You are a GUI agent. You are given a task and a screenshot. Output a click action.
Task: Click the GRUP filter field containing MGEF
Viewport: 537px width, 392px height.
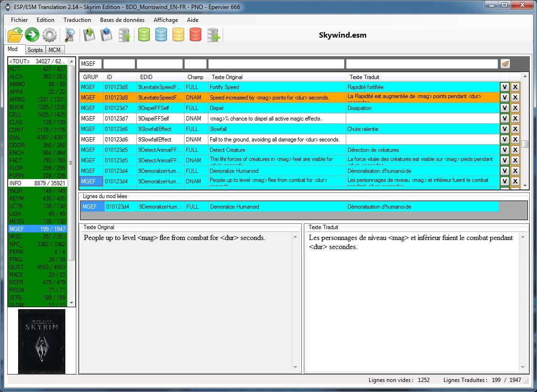click(x=91, y=64)
